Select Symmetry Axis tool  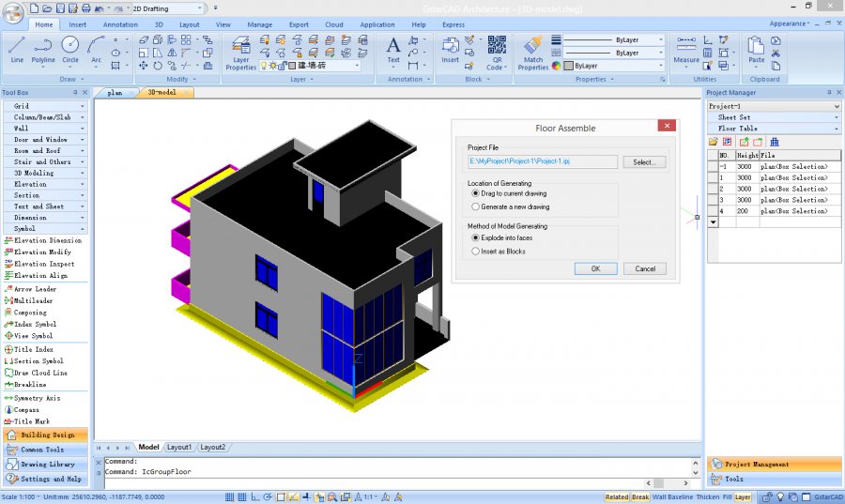click(x=32, y=398)
